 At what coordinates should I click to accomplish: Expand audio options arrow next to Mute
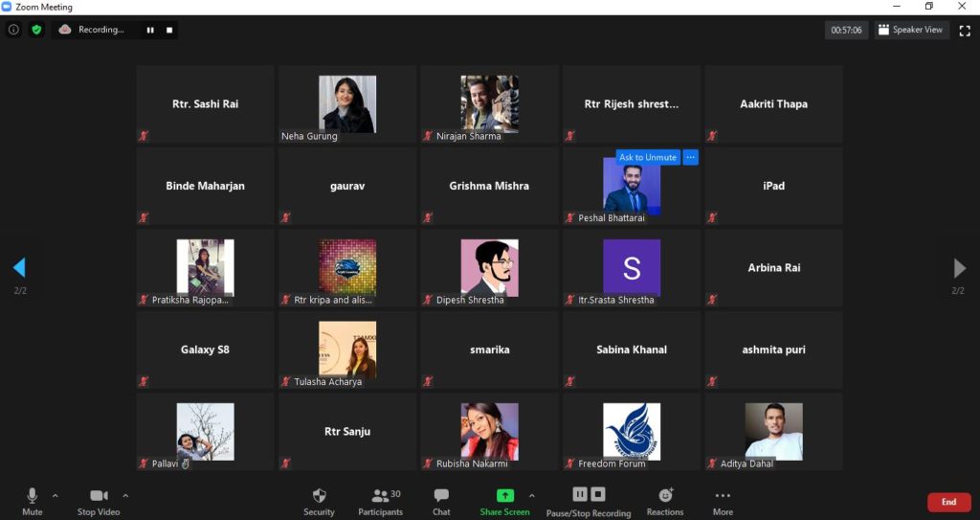pyautogui.click(x=55, y=496)
